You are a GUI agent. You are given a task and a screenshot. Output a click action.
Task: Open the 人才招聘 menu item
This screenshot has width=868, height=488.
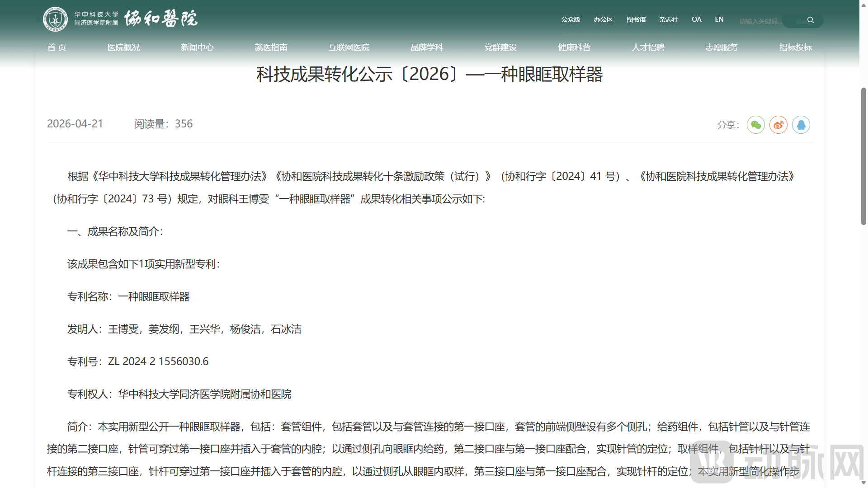pos(648,47)
